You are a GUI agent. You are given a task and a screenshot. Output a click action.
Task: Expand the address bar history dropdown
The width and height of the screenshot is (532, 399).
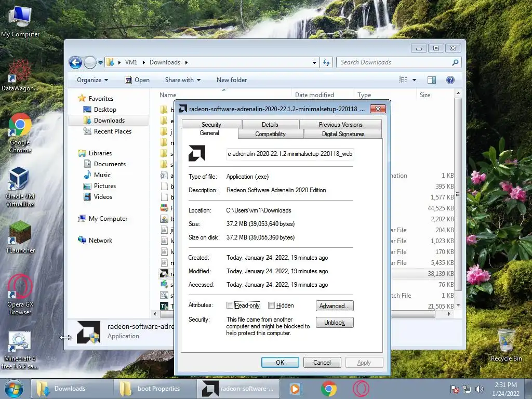tap(314, 63)
